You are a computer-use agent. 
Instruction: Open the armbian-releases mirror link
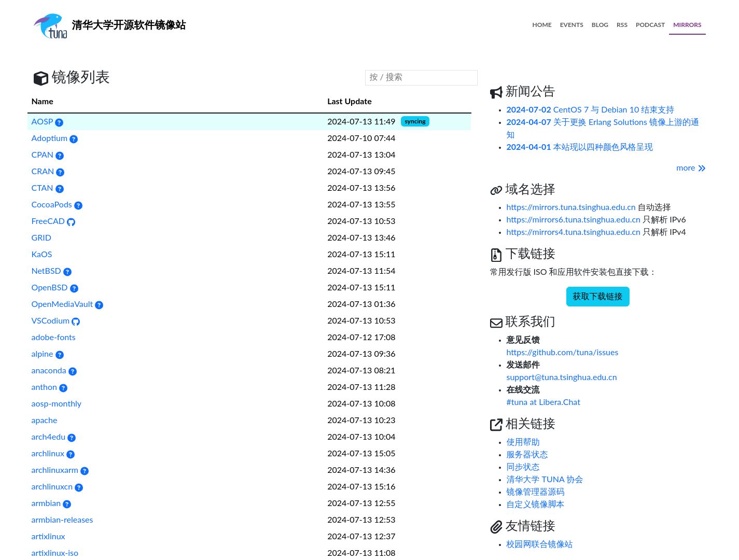[x=62, y=520]
